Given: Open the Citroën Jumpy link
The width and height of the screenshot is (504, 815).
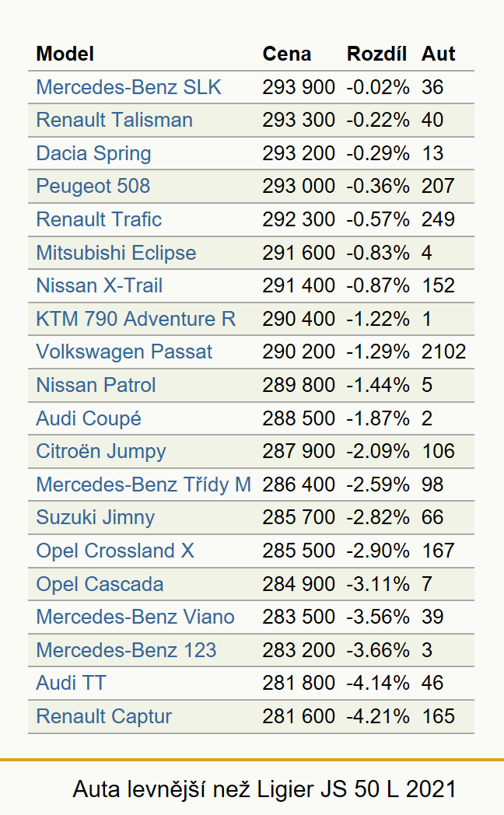Looking at the screenshot, I should tap(101, 451).
